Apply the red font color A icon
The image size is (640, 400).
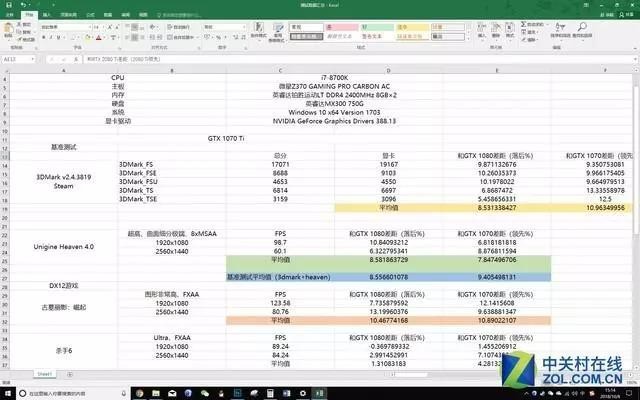coord(98,38)
